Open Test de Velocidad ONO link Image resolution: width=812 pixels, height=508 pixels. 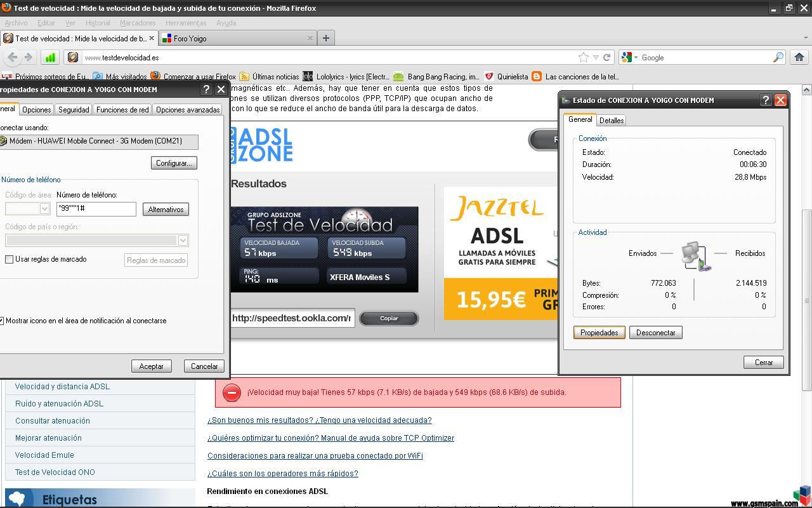click(x=55, y=472)
